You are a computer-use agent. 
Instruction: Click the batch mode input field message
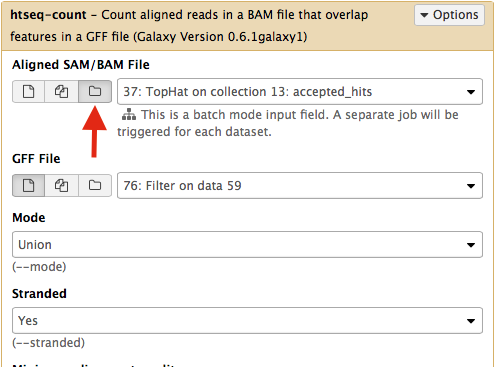tap(288, 123)
